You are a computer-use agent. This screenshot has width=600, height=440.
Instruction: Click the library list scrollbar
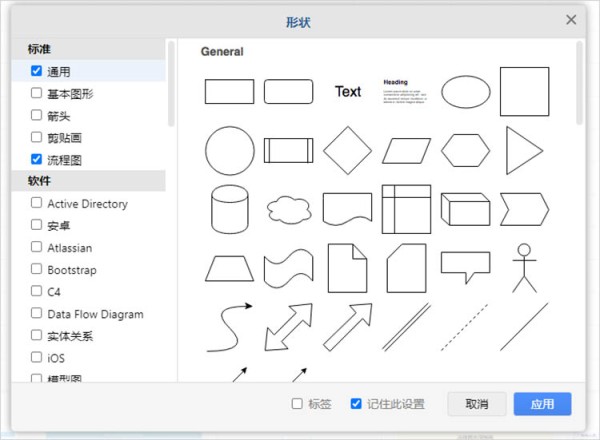coord(171,83)
